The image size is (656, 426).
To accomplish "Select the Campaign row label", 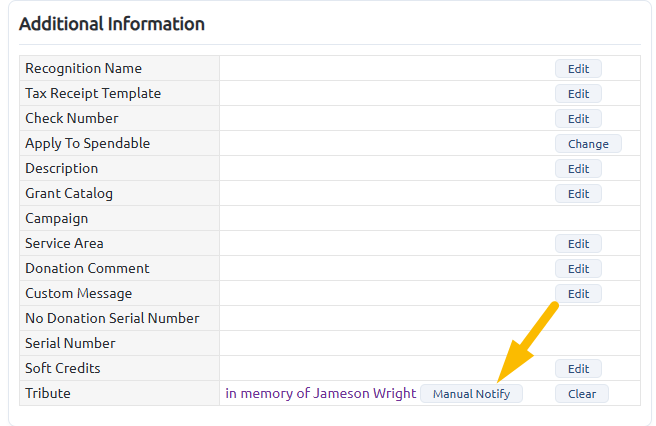I will pyautogui.click(x=56, y=218).
